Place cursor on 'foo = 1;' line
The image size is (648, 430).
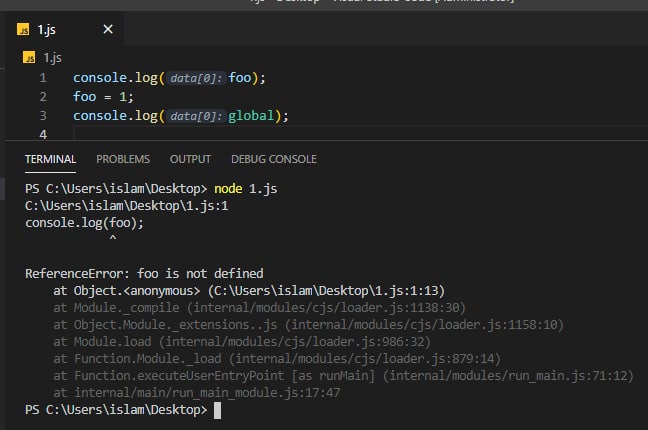tap(103, 97)
